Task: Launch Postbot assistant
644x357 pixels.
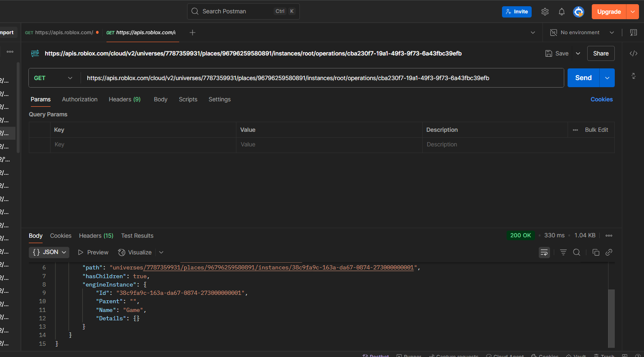Action: 375,355
